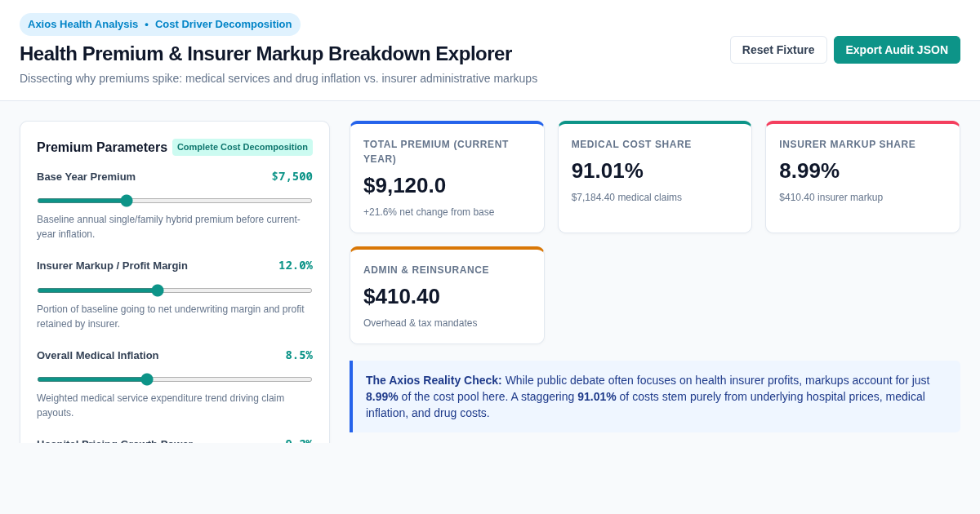Click the Axios Health Analysis breadcrumb badge

point(160,24)
